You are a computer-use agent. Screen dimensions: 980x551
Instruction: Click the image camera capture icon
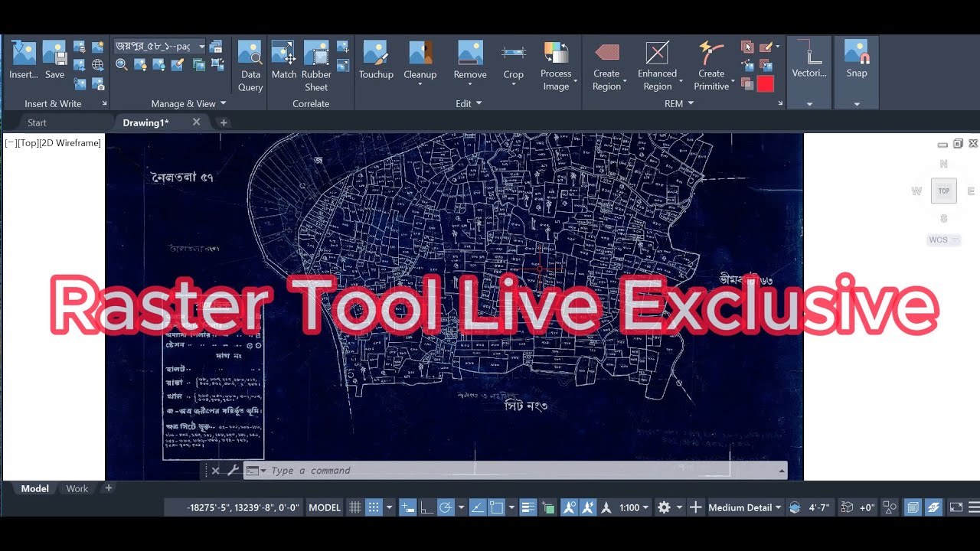point(98,83)
